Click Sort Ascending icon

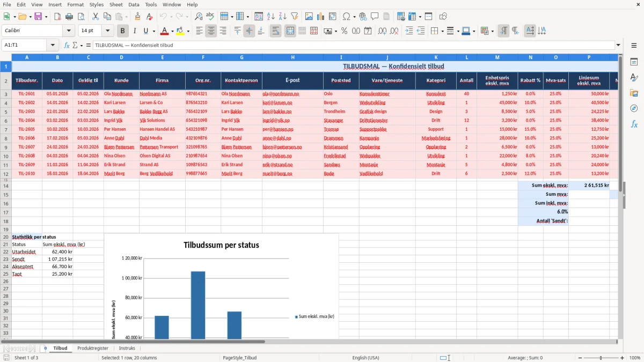pos(270,17)
